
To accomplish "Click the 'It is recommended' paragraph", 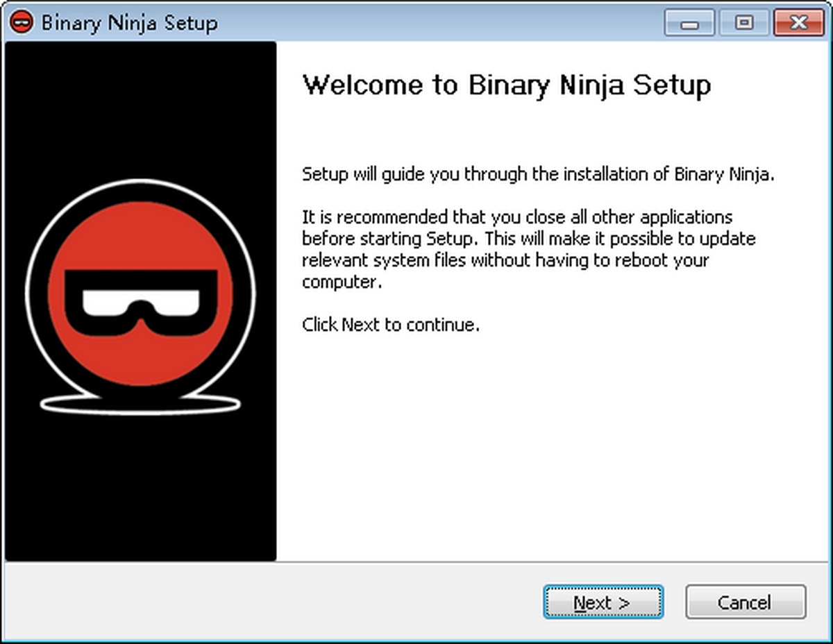I will [529, 250].
